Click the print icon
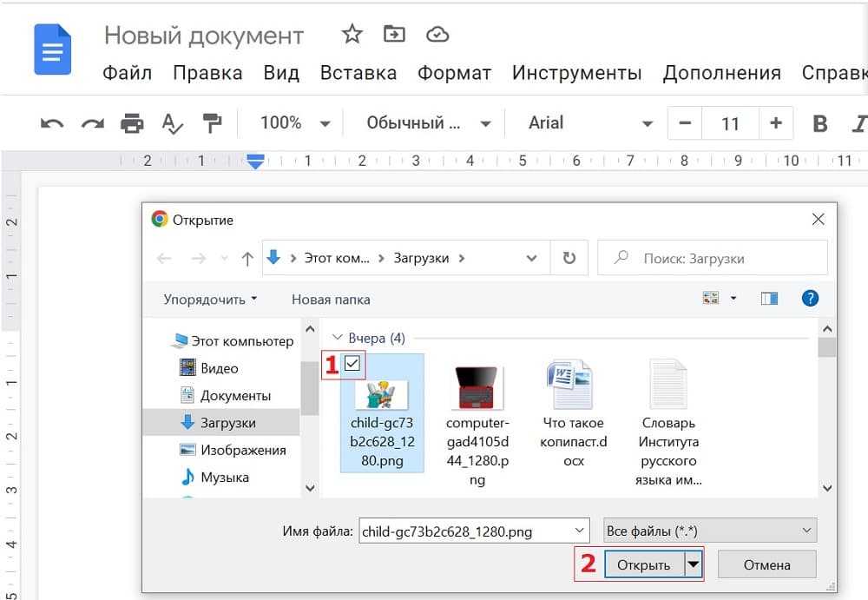Viewport: 868px width, 600px height. coord(132,123)
